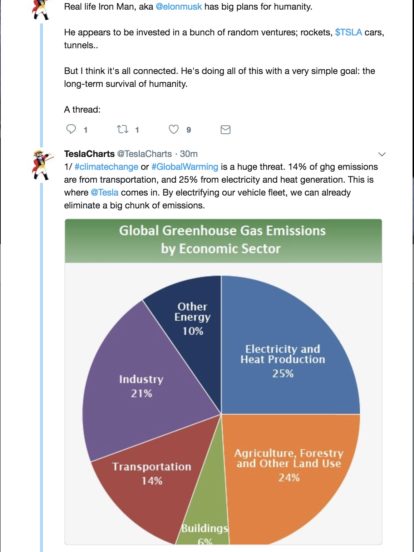Expand the tweet options chevron
The width and height of the screenshot is (414, 552).
(x=382, y=154)
